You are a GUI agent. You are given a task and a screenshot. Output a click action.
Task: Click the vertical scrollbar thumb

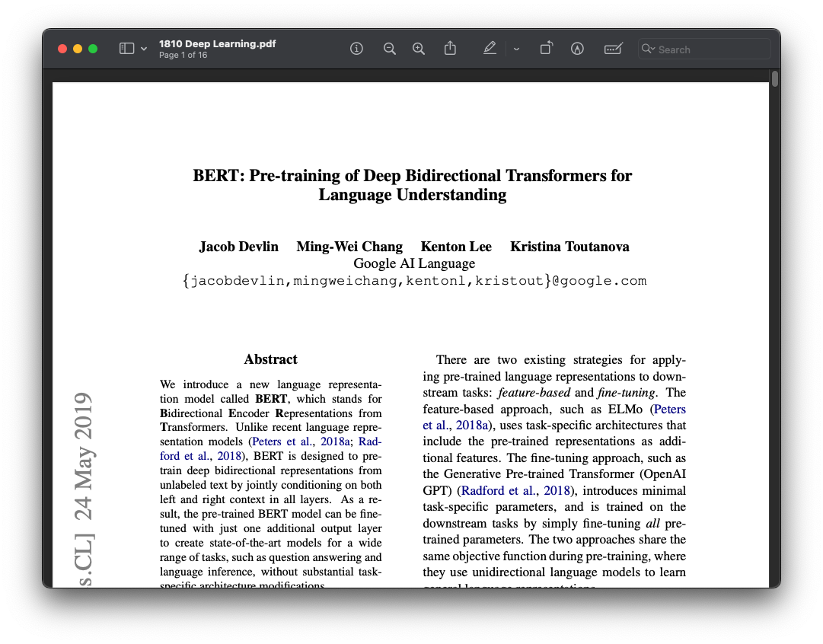(775, 78)
